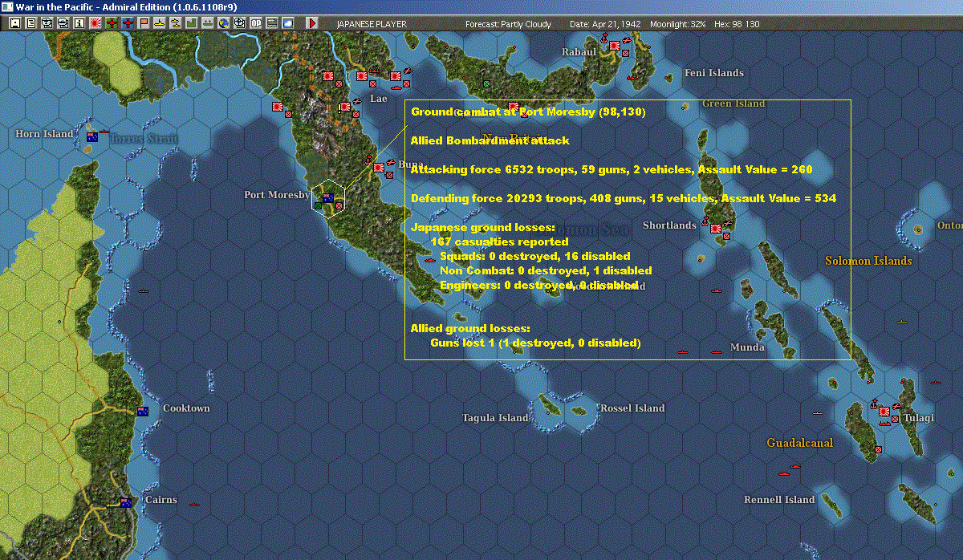Screen dimensions: 963x560
Task: Click the 'Squads: 0 destroyed, 16 disabled' line
Action: tap(535, 256)
